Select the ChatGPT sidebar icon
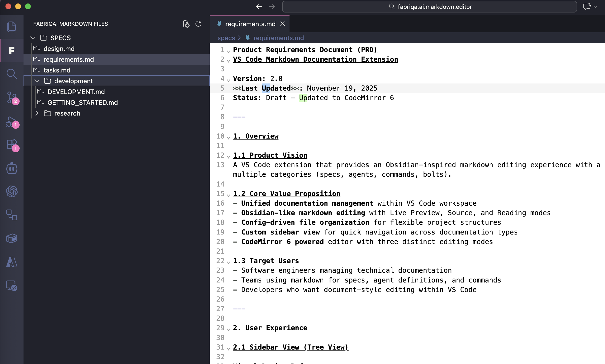Screen dimensions: 605x364 coord(12,191)
